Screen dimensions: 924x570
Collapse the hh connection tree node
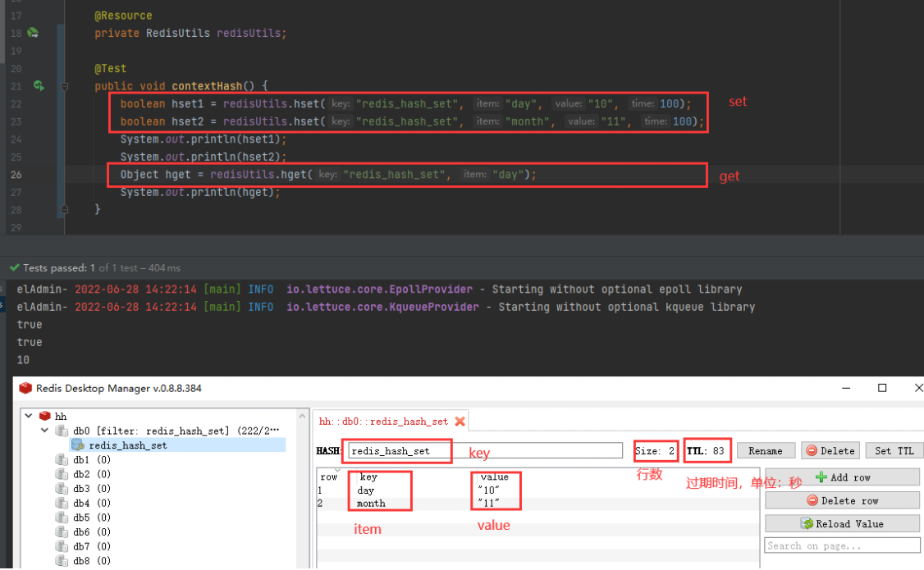coord(28,416)
